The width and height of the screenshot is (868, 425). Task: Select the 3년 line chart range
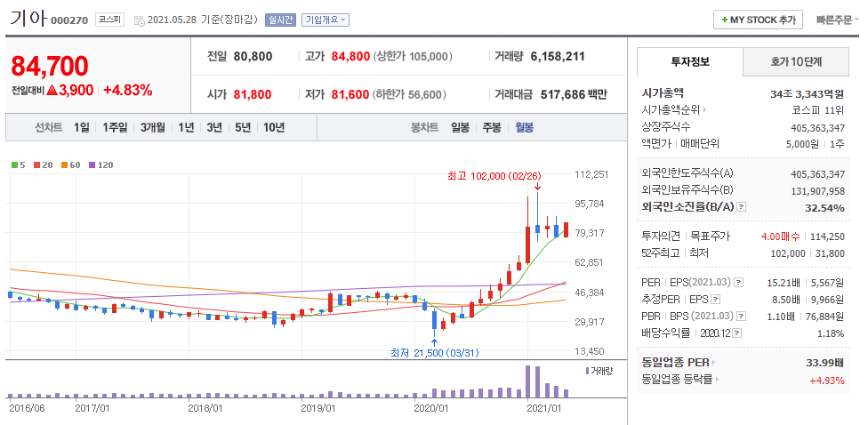(x=214, y=128)
